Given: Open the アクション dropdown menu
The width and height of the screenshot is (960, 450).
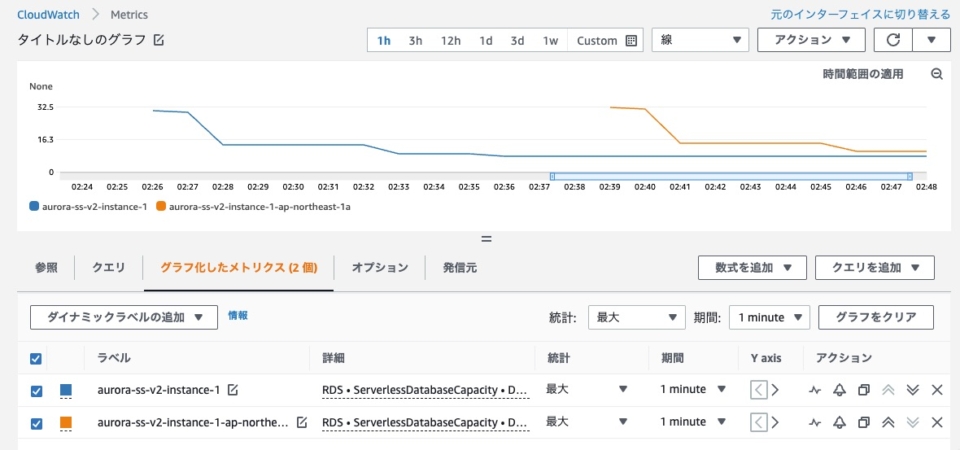Looking at the screenshot, I should coord(811,40).
